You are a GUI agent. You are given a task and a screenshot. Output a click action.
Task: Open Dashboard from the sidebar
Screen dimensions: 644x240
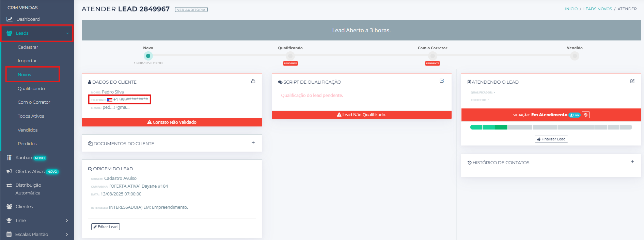[x=28, y=19]
